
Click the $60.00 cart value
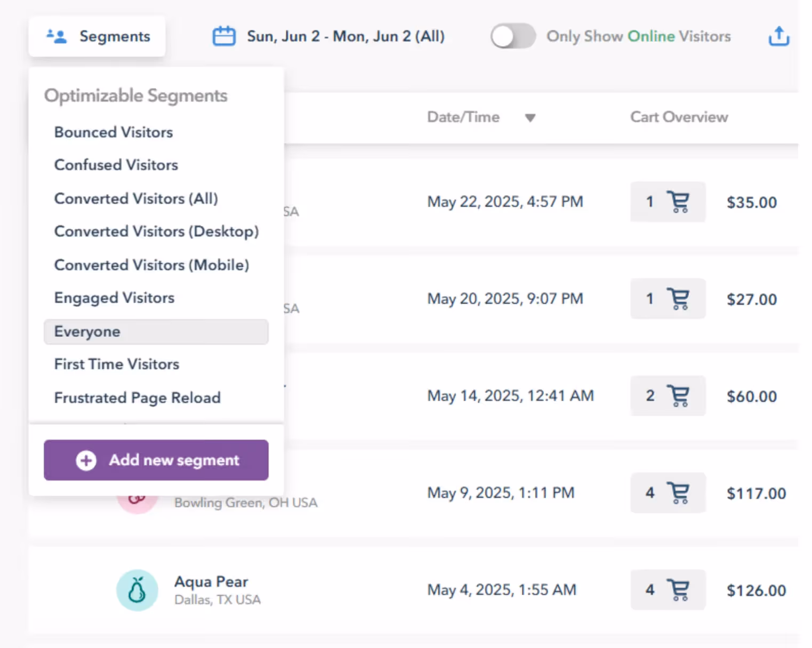tap(752, 396)
